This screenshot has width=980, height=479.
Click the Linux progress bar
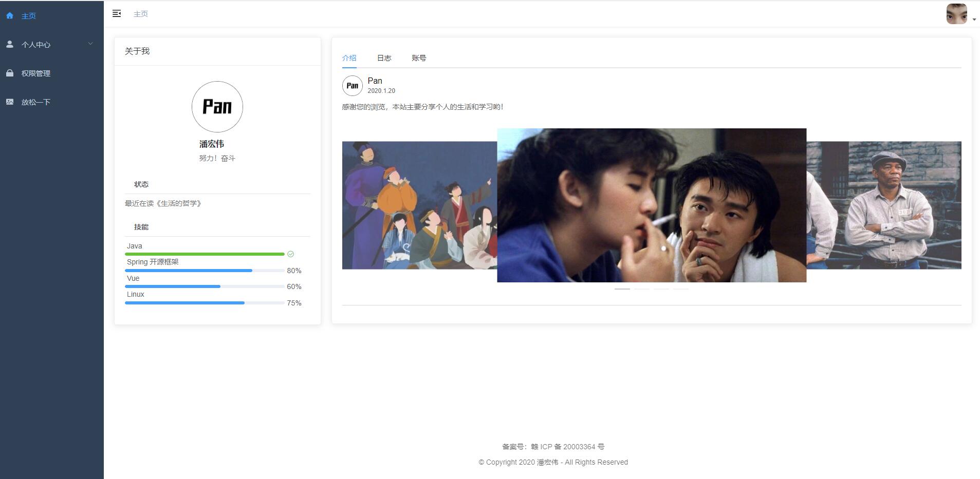[x=205, y=303]
